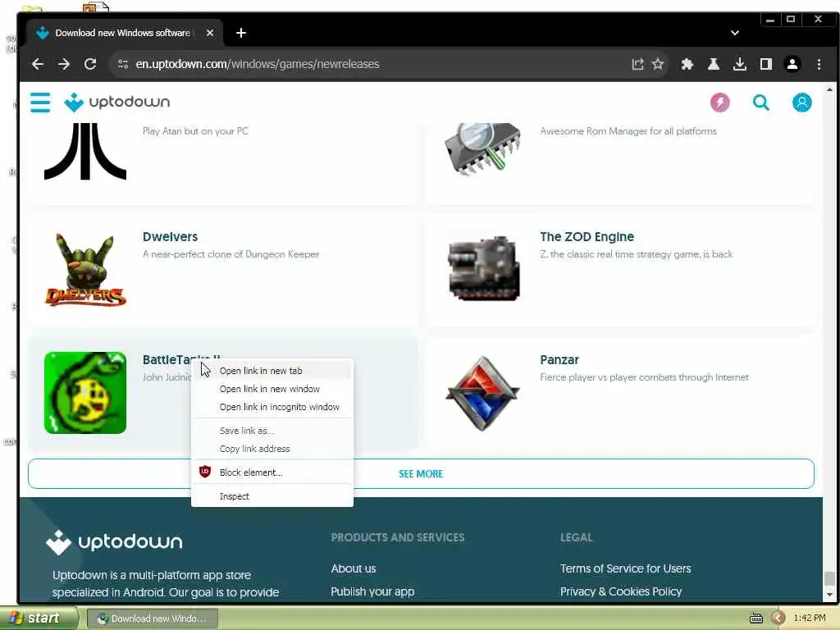The width and height of the screenshot is (840, 630).
Task: Click the page scrollbar up arrow
Action: pyautogui.click(x=829, y=89)
